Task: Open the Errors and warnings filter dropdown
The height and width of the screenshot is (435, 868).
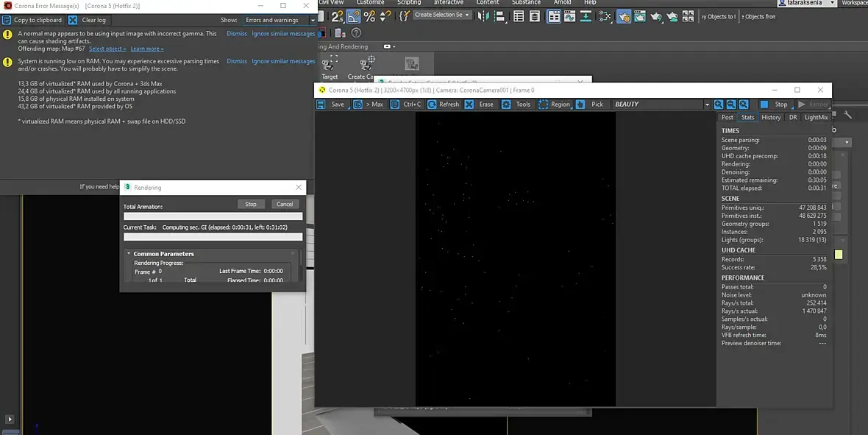Action: [280, 20]
